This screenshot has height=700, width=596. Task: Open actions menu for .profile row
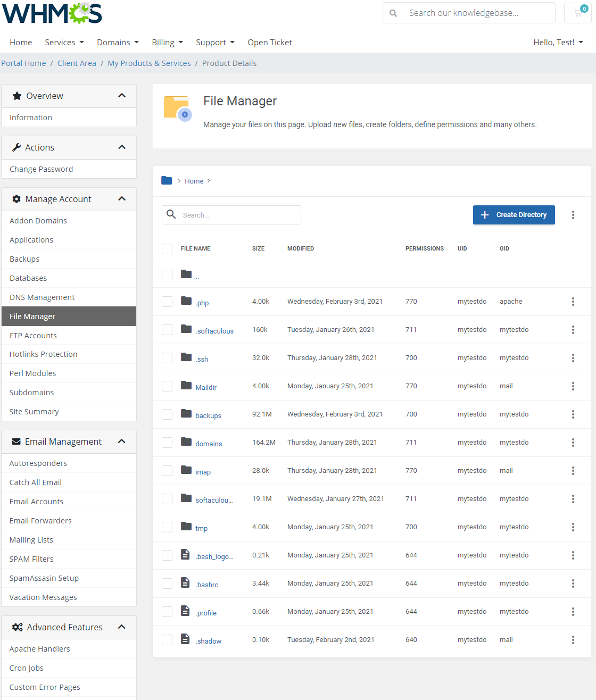(573, 612)
